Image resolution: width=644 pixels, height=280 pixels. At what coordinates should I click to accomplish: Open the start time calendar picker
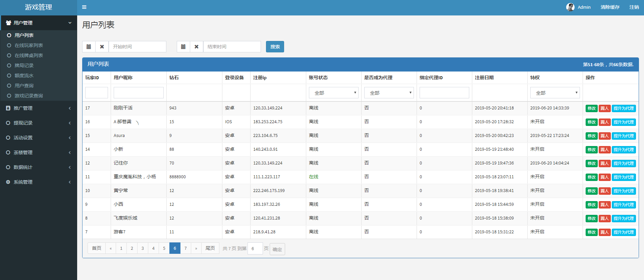point(89,47)
